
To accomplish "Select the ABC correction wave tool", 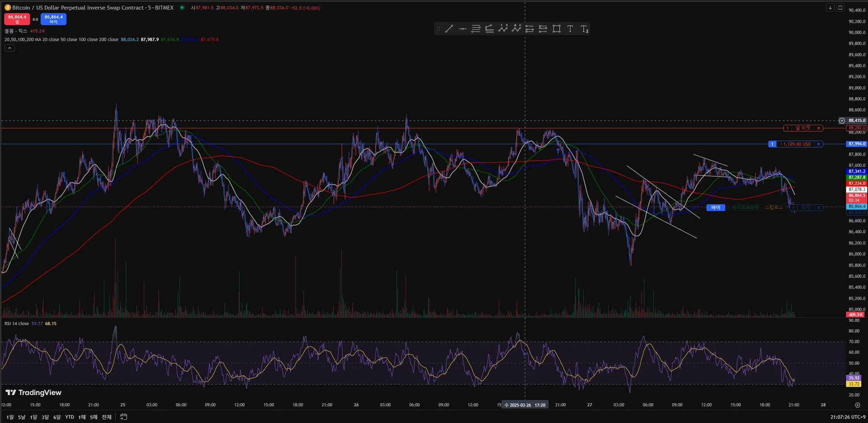I will pos(516,29).
